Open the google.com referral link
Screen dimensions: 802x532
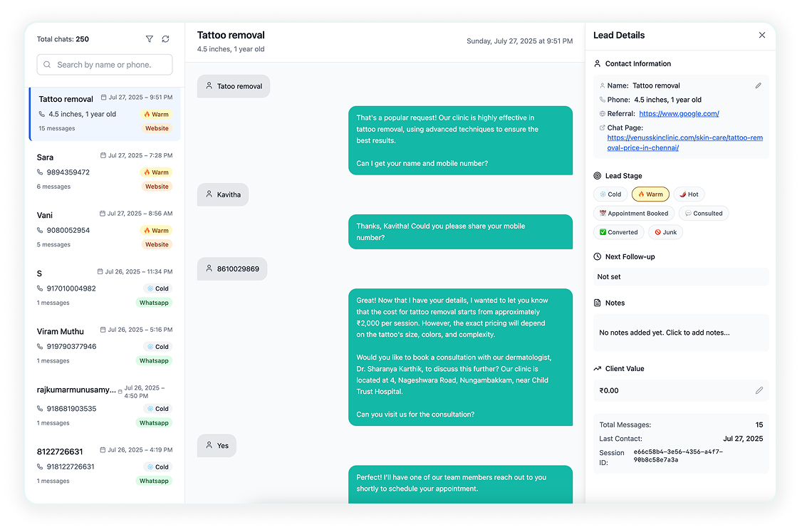pyautogui.click(x=679, y=114)
